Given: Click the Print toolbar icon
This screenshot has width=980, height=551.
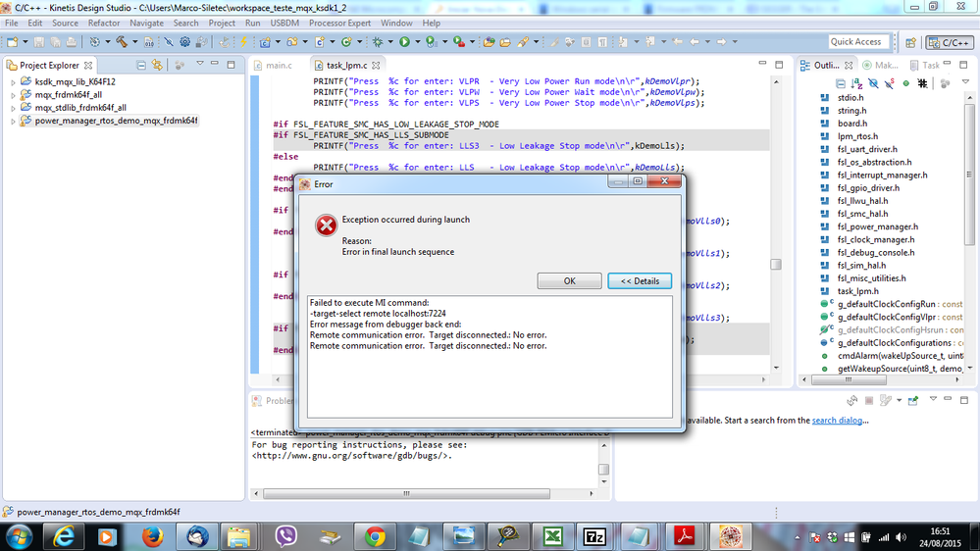Looking at the screenshot, I should click(72, 42).
